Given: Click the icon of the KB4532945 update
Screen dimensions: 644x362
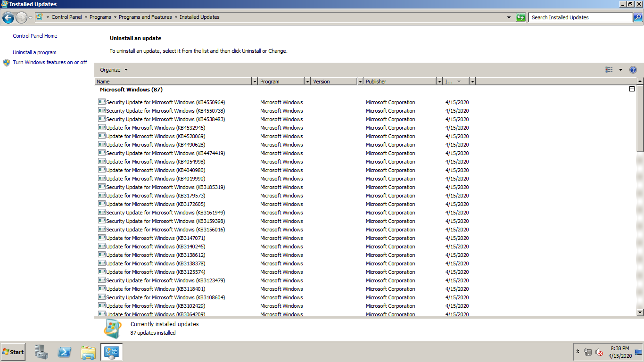Looking at the screenshot, I should tap(102, 127).
